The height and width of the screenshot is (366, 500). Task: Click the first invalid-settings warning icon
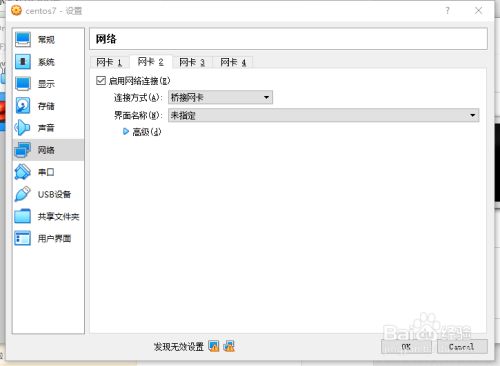coord(214,346)
